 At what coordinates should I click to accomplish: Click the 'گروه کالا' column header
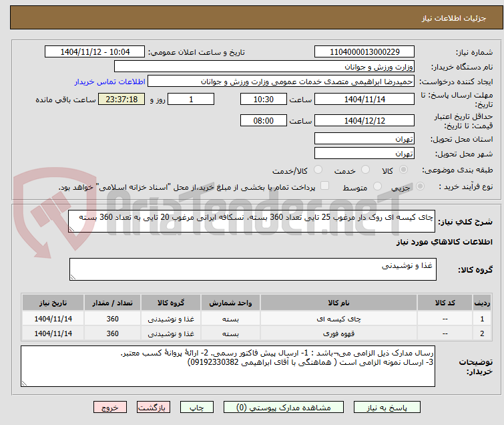pyautogui.click(x=171, y=303)
